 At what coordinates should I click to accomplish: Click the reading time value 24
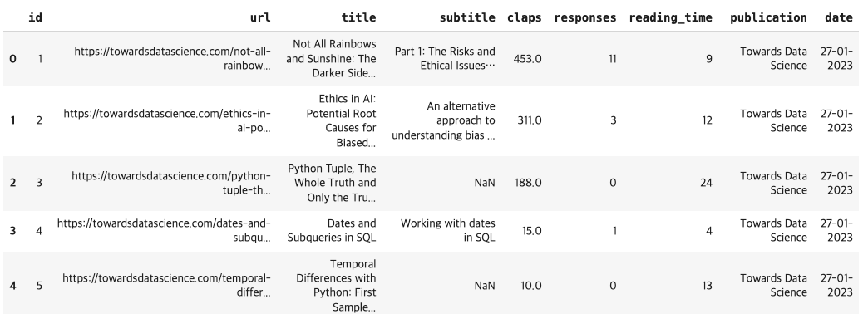tap(706, 183)
